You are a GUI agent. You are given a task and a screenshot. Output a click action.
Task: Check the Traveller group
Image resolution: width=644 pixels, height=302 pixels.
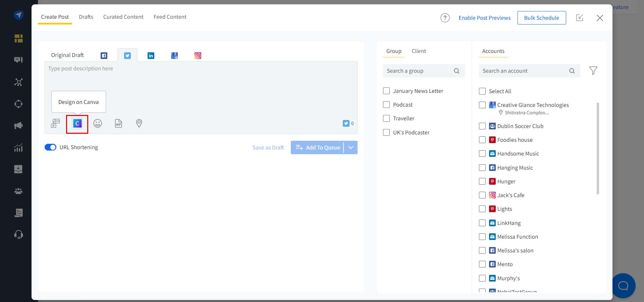click(x=386, y=118)
